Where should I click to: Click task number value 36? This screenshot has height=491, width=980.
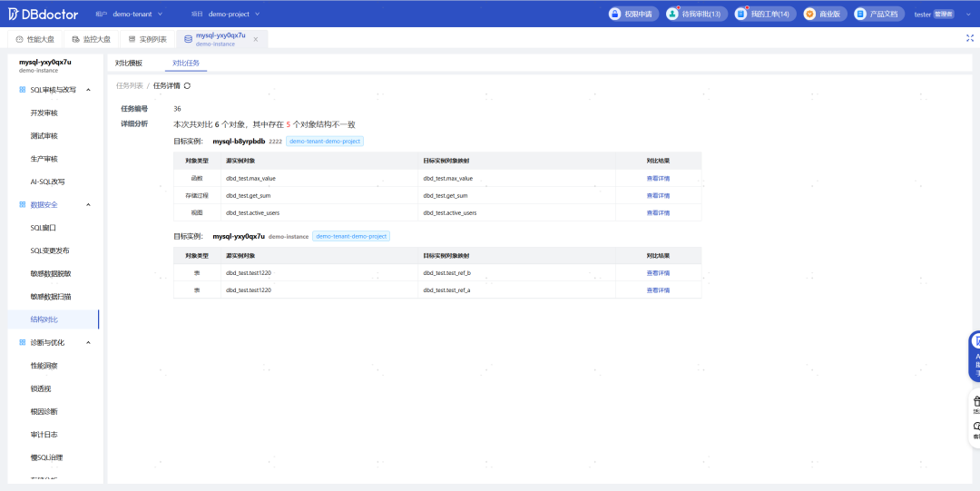(x=178, y=109)
